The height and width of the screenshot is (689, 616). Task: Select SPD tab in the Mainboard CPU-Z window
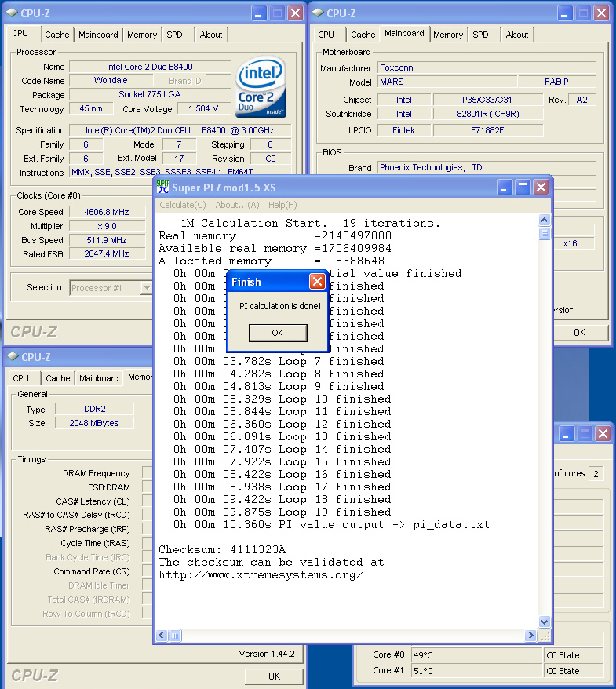(481, 35)
